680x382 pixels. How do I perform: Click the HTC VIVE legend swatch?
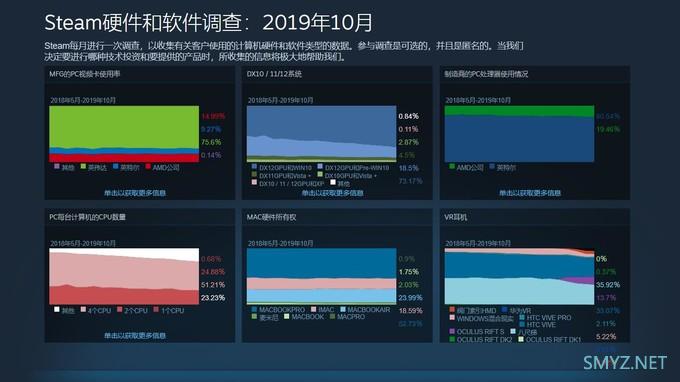(522, 324)
